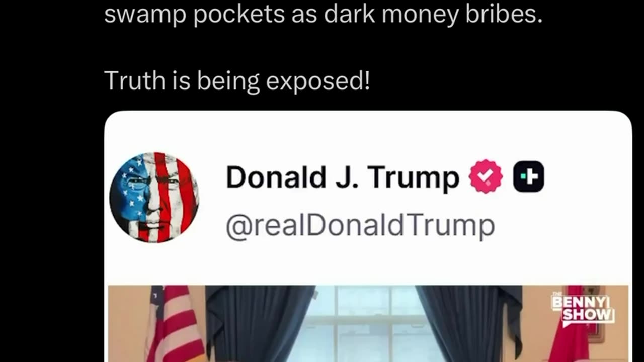Click the 'swamp pockets as dark money bribes' line
Viewport: 644px width, 362px height.
pos(324,15)
